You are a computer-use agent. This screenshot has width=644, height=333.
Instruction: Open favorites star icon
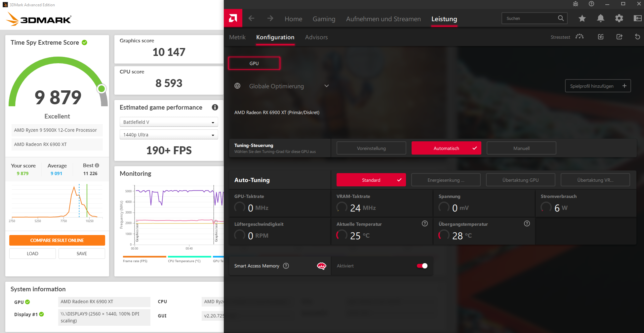click(582, 18)
